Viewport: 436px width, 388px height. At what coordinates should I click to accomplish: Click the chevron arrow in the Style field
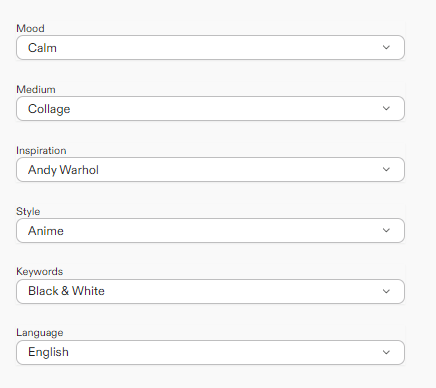tap(386, 230)
